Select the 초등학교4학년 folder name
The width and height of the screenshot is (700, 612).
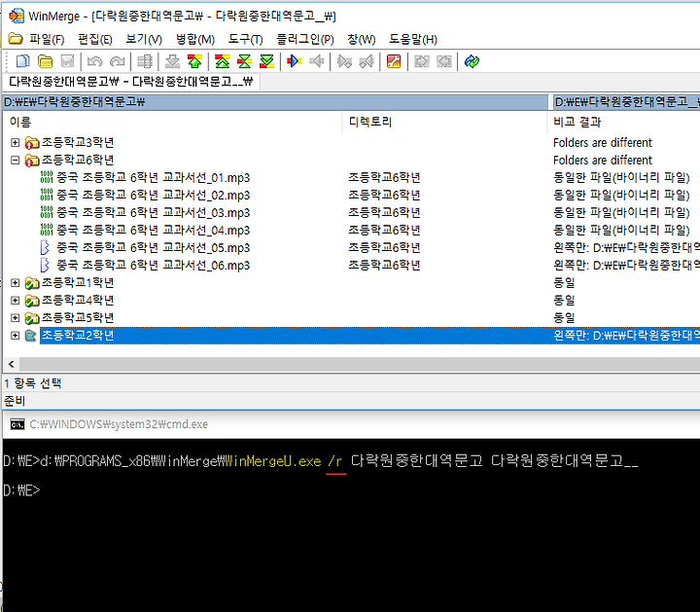(x=78, y=301)
